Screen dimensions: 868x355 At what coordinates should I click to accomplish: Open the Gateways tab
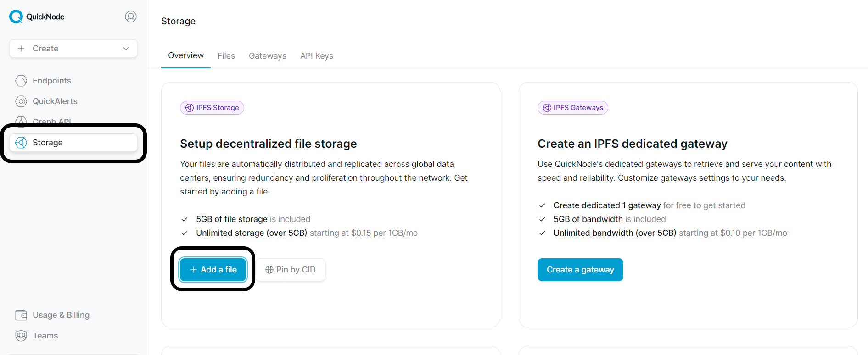[268, 56]
